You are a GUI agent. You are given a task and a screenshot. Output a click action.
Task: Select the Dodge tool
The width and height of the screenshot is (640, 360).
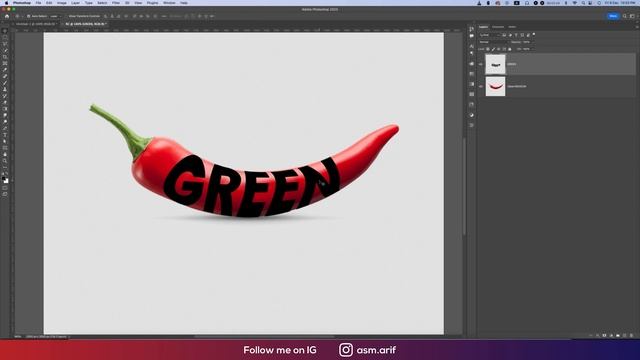tap(5, 122)
